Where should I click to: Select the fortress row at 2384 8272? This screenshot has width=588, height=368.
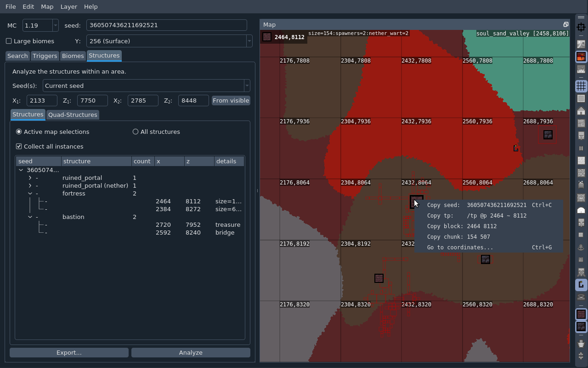point(130,209)
